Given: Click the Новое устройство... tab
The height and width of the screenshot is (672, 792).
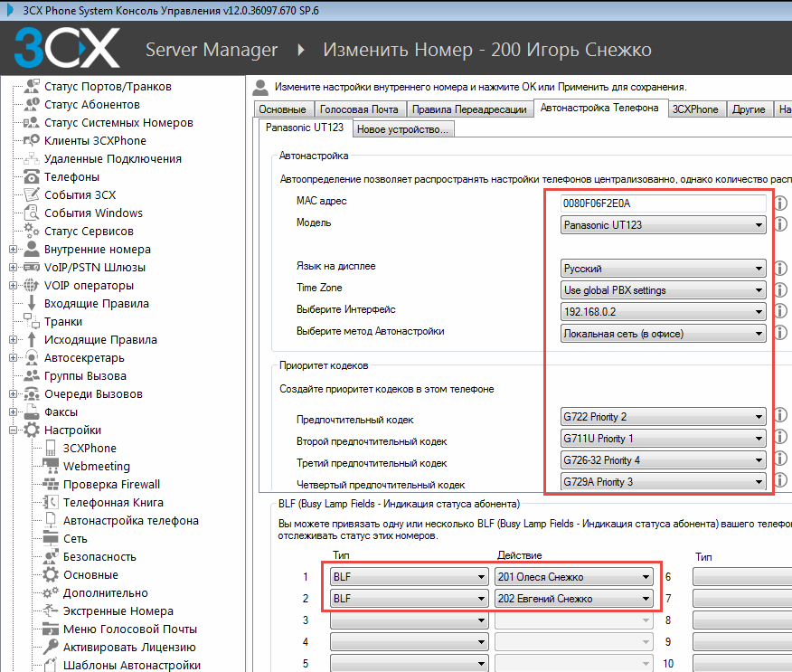Looking at the screenshot, I should (403, 129).
